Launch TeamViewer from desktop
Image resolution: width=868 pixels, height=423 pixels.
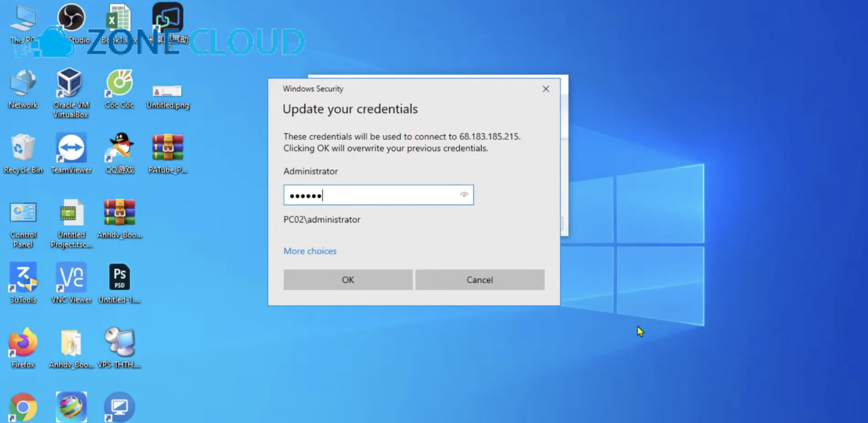71,154
